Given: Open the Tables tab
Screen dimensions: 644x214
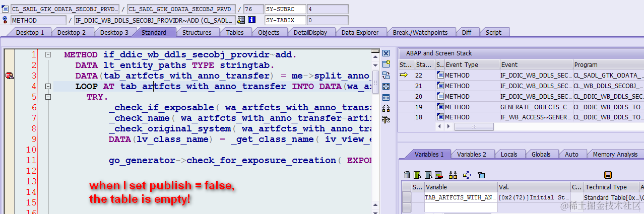Looking at the screenshot, I should pos(235,32).
